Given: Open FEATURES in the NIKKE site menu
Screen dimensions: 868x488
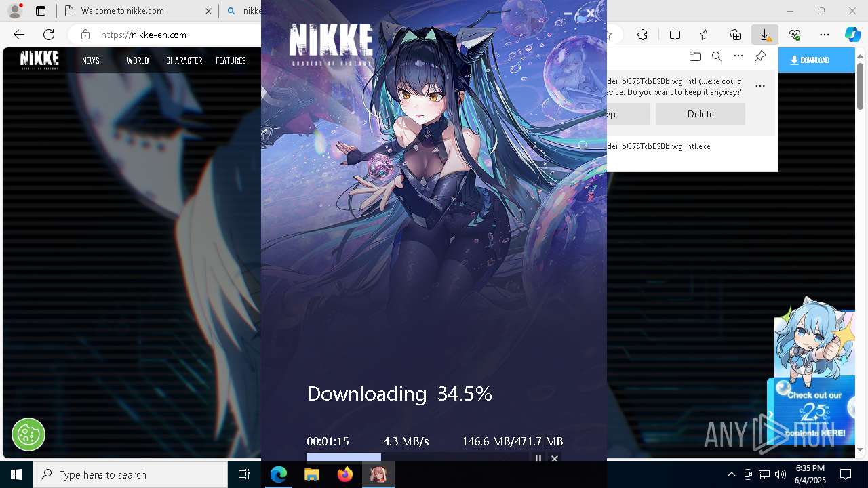Looking at the screenshot, I should pos(231,60).
